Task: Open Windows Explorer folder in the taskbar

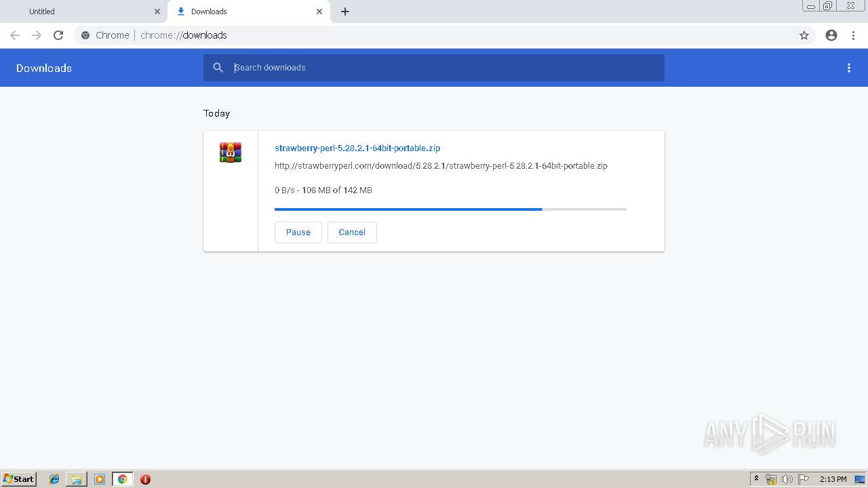Action: 77,479
